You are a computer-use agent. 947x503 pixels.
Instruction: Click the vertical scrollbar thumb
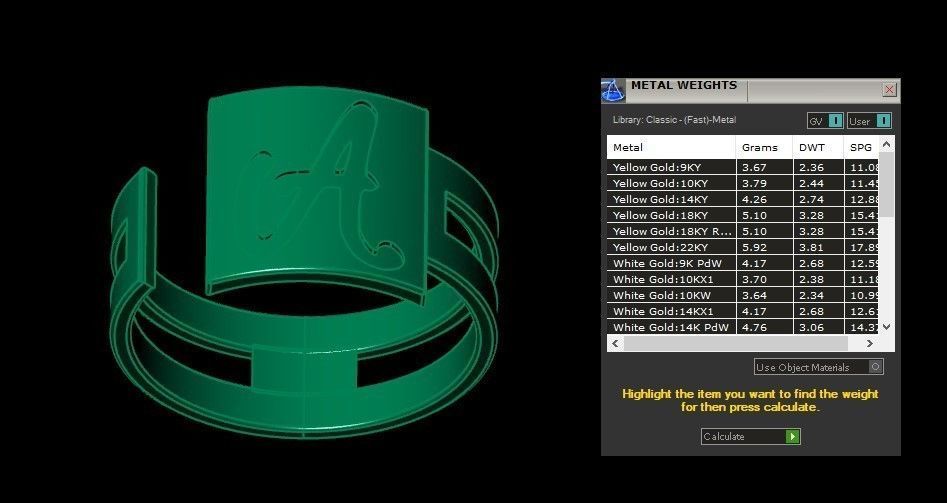pyautogui.click(x=886, y=184)
